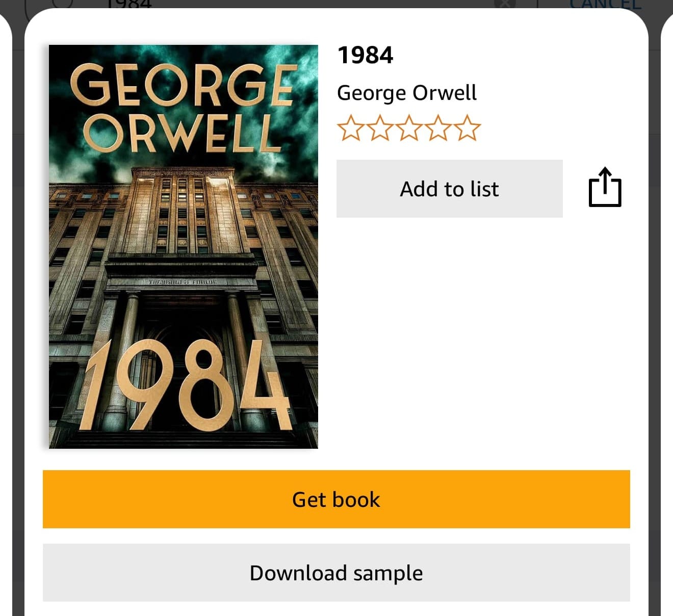Click the Add to list button
The width and height of the screenshot is (673, 616).
click(449, 189)
